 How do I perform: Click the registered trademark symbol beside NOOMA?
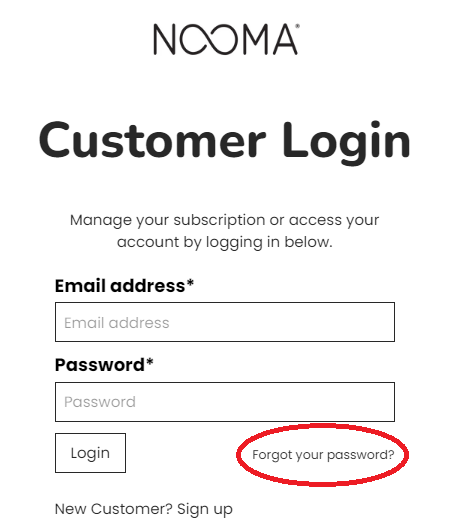(x=298, y=26)
